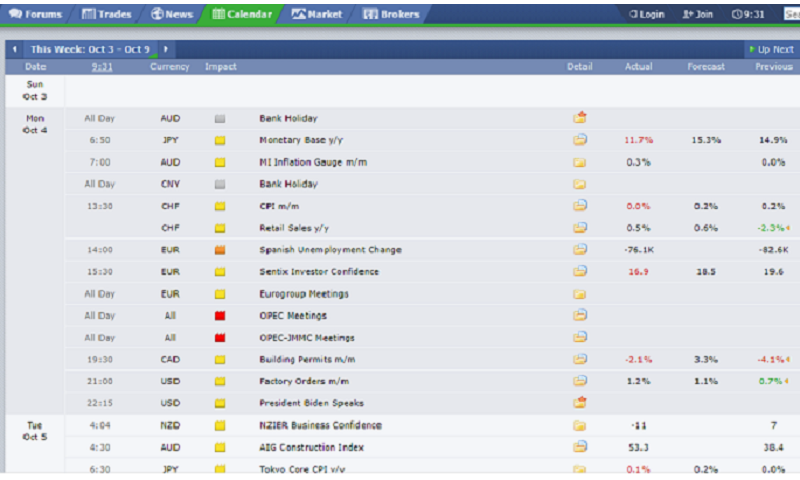800x480 pixels.
Task: Open detail folder for Building Permits m/m
Action: coord(579,359)
